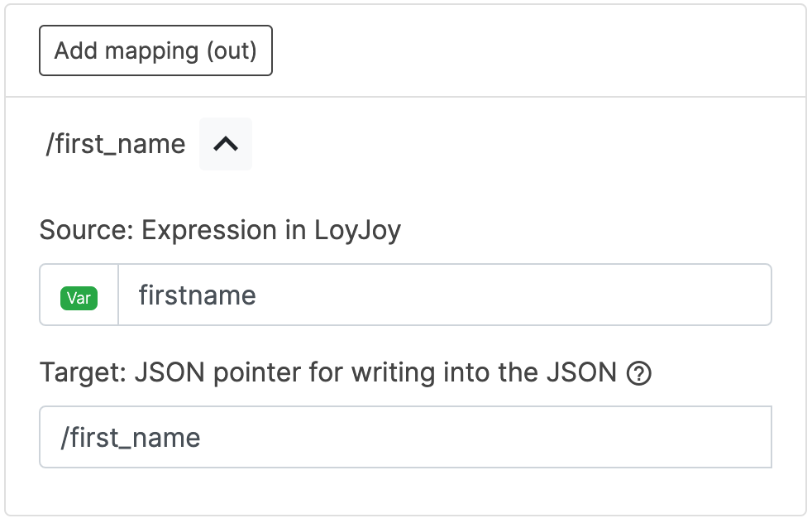Click the Add mapping (out) button
The height and width of the screenshot is (523, 812).
tap(155, 51)
